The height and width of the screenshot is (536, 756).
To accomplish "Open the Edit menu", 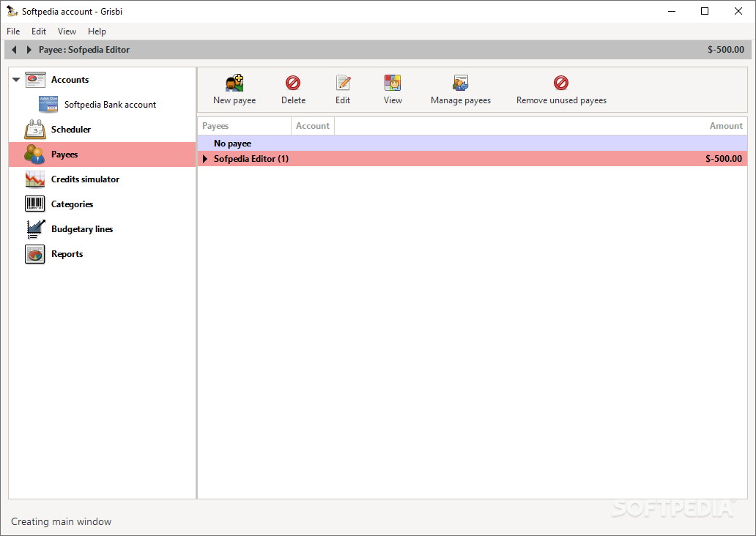I will click(x=39, y=31).
